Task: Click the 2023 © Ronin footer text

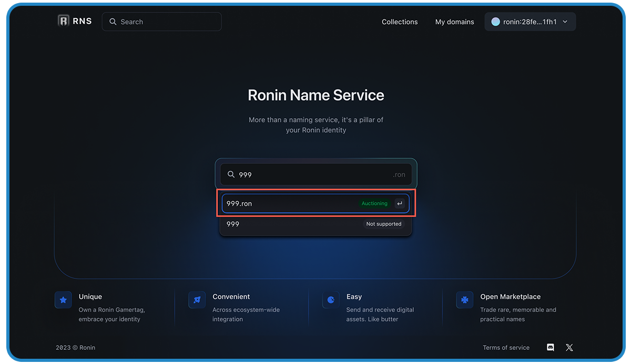Action: pos(76,347)
